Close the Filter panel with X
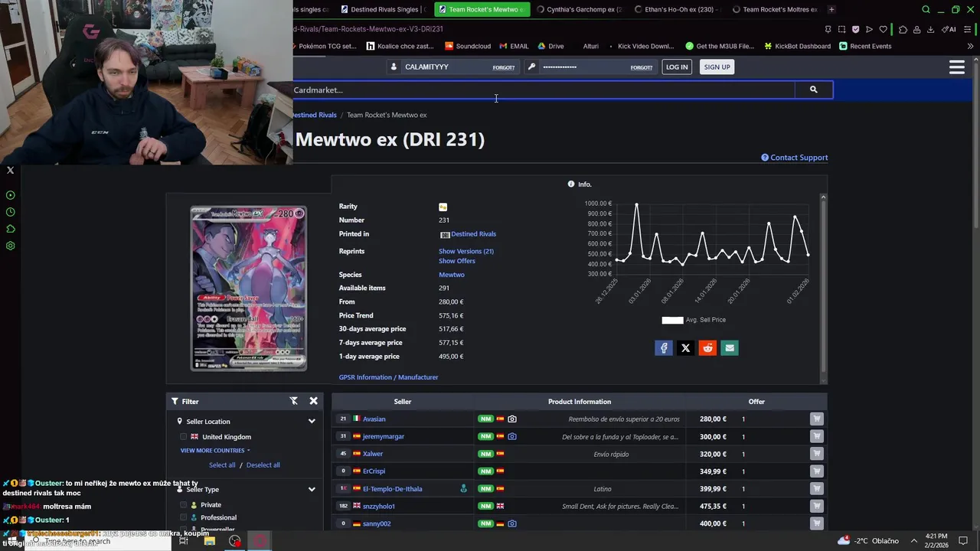The width and height of the screenshot is (980, 551). coord(313,401)
